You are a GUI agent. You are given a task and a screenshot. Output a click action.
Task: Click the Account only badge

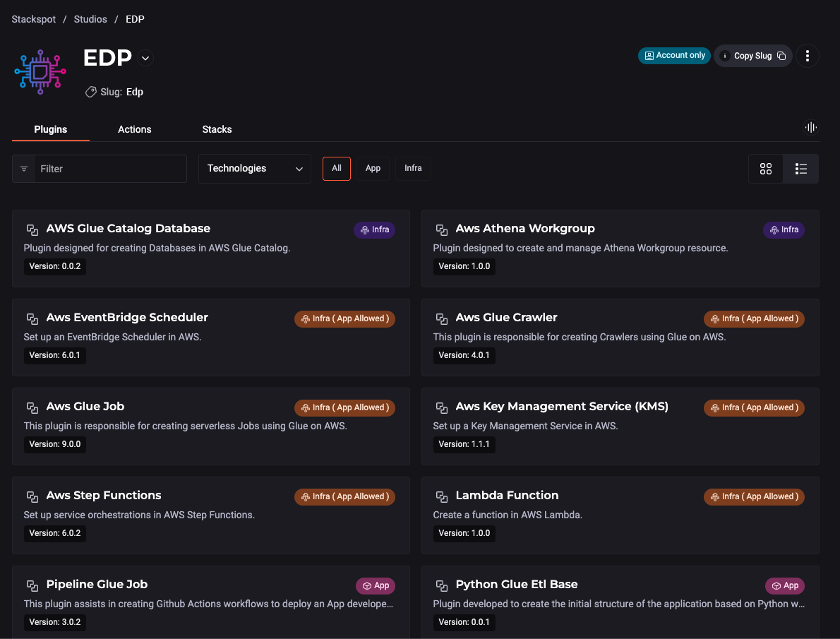click(x=674, y=56)
